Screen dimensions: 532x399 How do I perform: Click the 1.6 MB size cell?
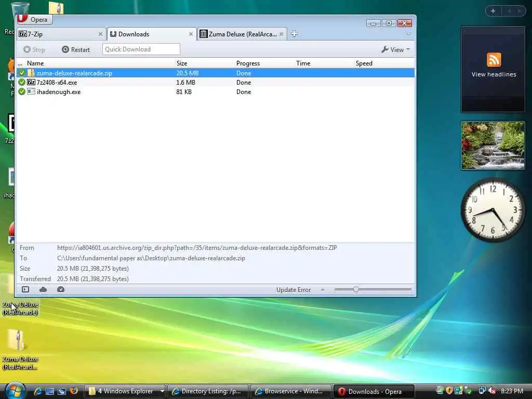point(185,83)
